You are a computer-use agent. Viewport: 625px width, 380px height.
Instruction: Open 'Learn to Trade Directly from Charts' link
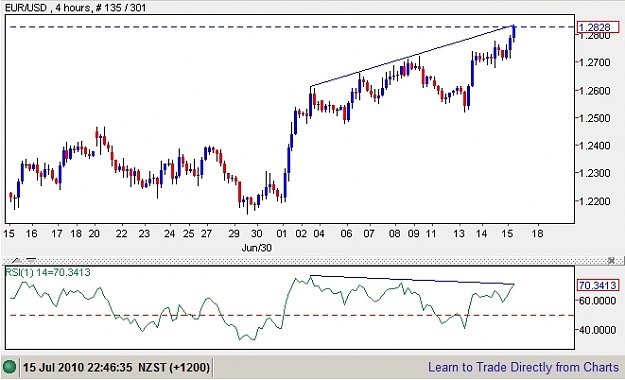(x=523, y=367)
